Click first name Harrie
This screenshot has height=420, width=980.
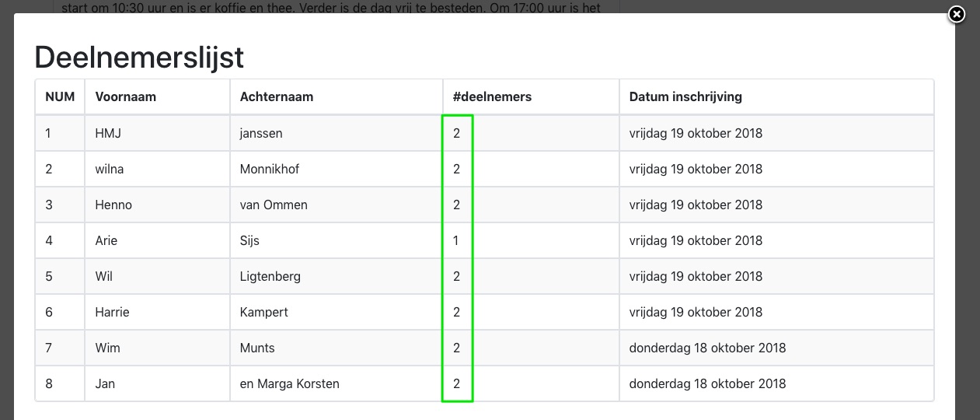112,312
